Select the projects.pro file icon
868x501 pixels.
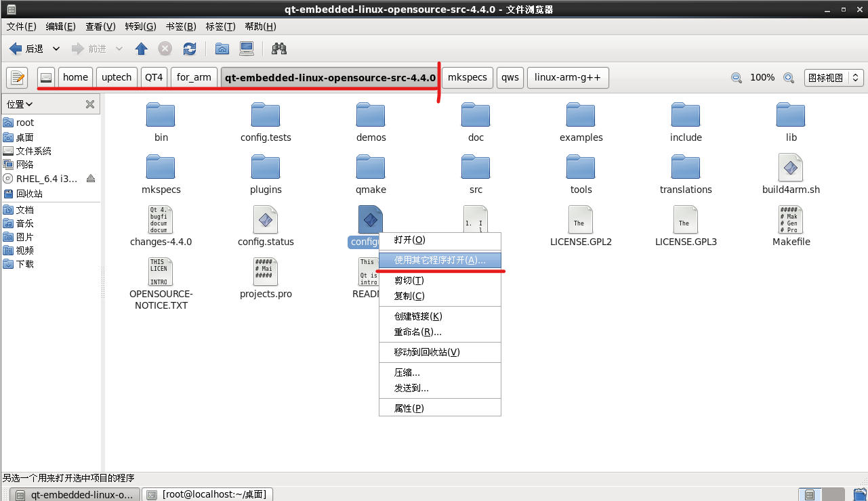[266, 271]
